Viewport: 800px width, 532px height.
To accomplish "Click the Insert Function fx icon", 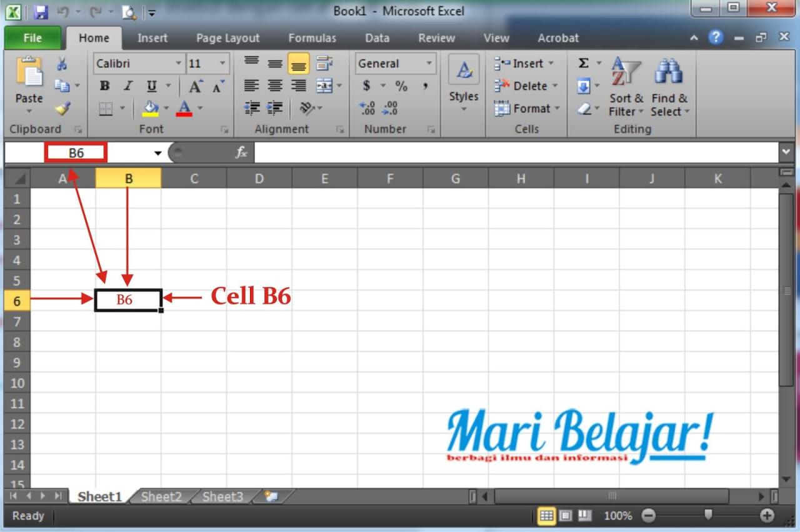I will tap(241, 153).
